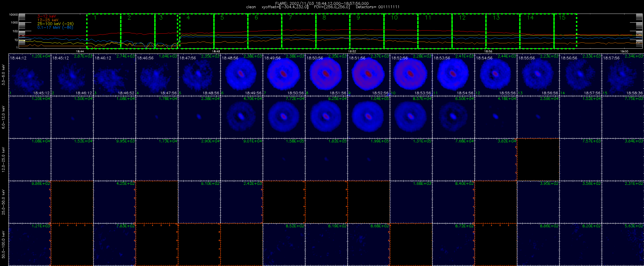This screenshot has height=266, width=644.
Task: Open the 25.0-50.0 keV image with peak 9.86E+02
Action: tap(30, 202)
